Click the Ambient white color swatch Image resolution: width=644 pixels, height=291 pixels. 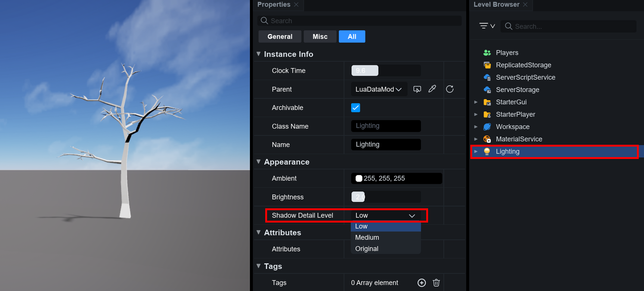click(359, 178)
